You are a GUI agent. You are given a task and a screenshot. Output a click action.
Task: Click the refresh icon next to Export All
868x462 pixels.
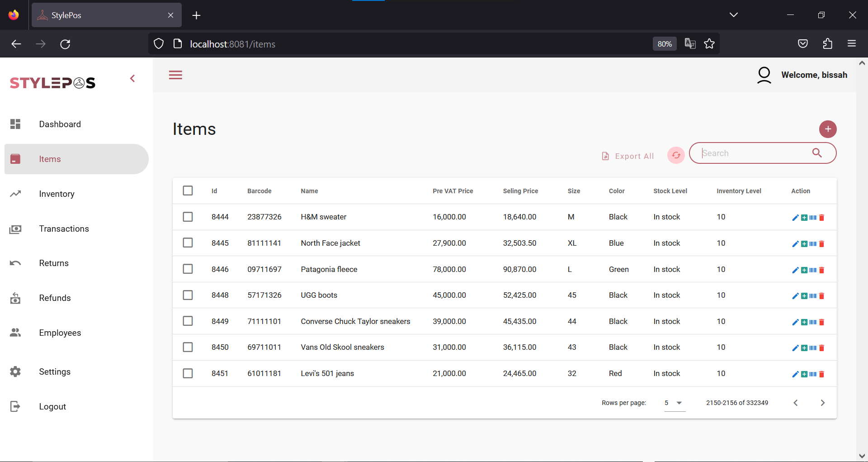(x=676, y=155)
